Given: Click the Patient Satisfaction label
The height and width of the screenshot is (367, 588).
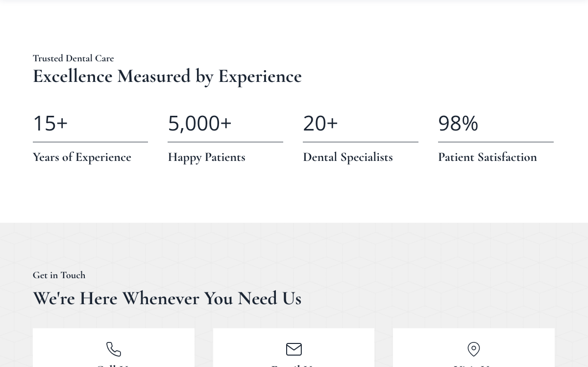Looking at the screenshot, I should (x=488, y=157).
